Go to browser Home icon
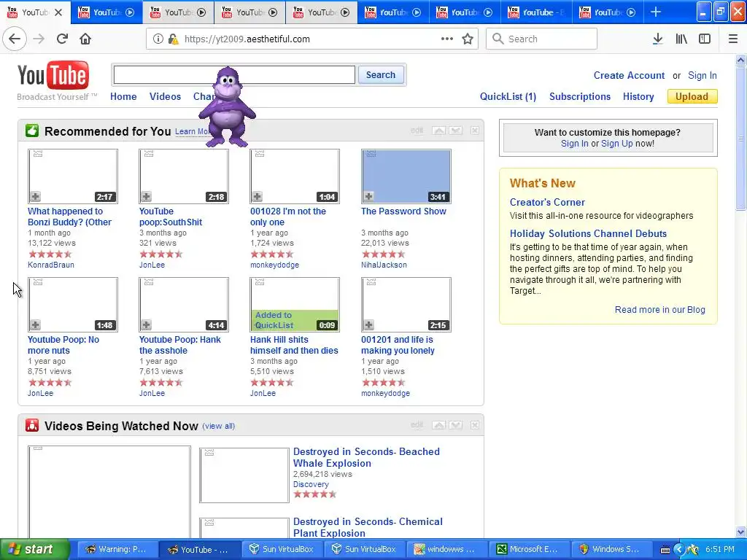 pyautogui.click(x=85, y=39)
